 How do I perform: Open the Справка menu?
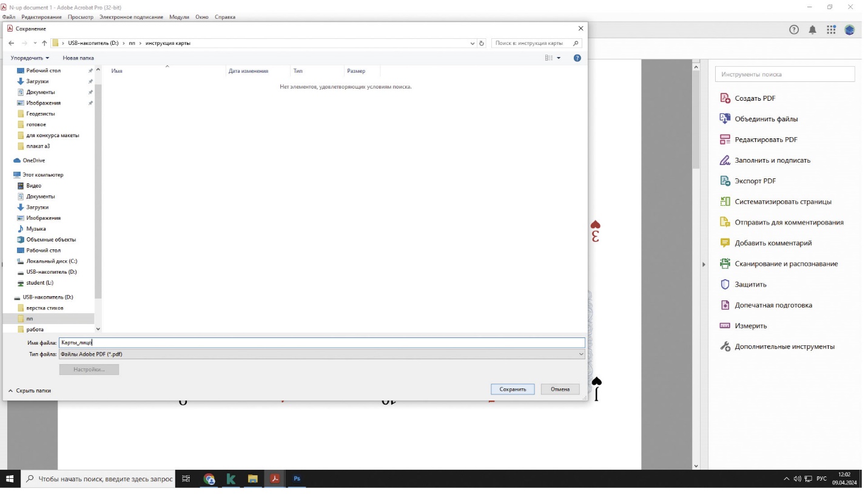224,17
